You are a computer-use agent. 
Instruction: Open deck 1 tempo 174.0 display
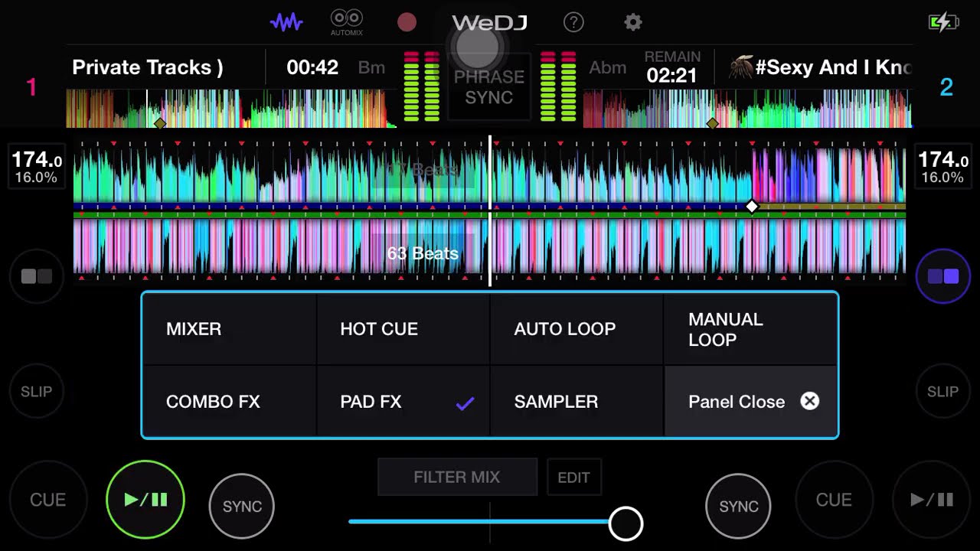36,167
